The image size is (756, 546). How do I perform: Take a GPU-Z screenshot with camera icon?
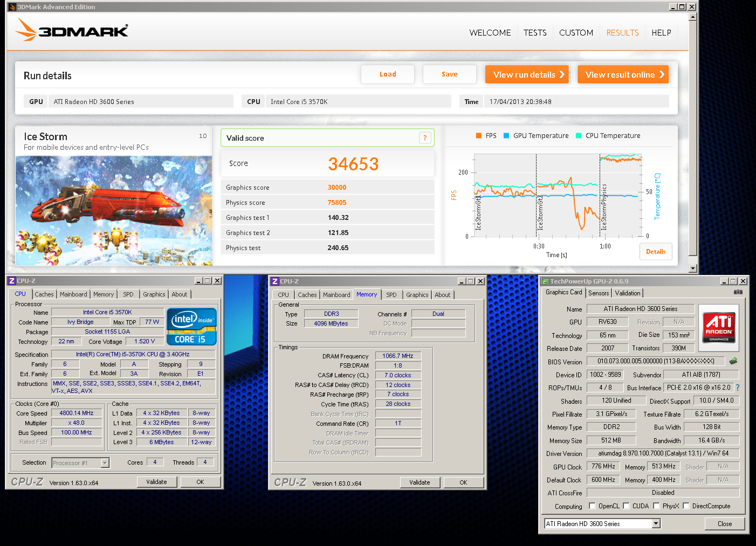tap(738, 292)
